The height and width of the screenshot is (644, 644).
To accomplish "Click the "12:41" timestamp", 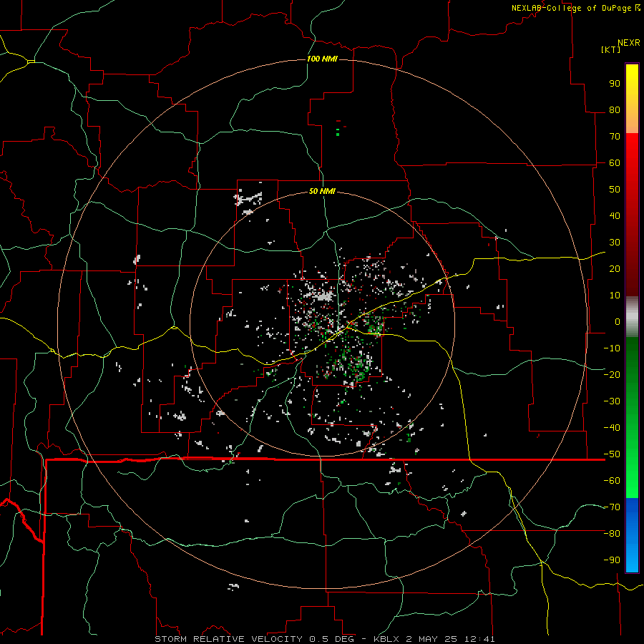I will click(479, 639).
